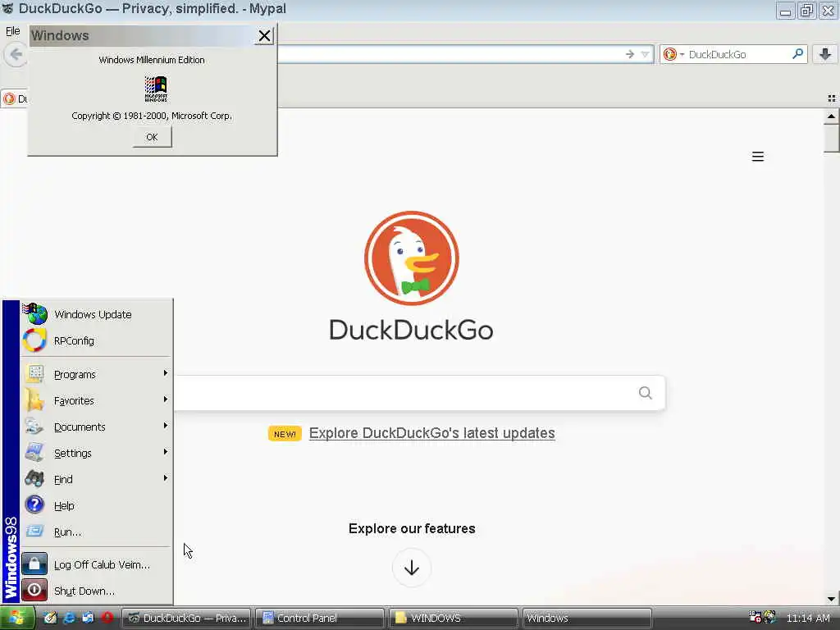Close the Windows about dialog
Image resolution: width=840 pixels, height=630 pixels.
[x=264, y=36]
